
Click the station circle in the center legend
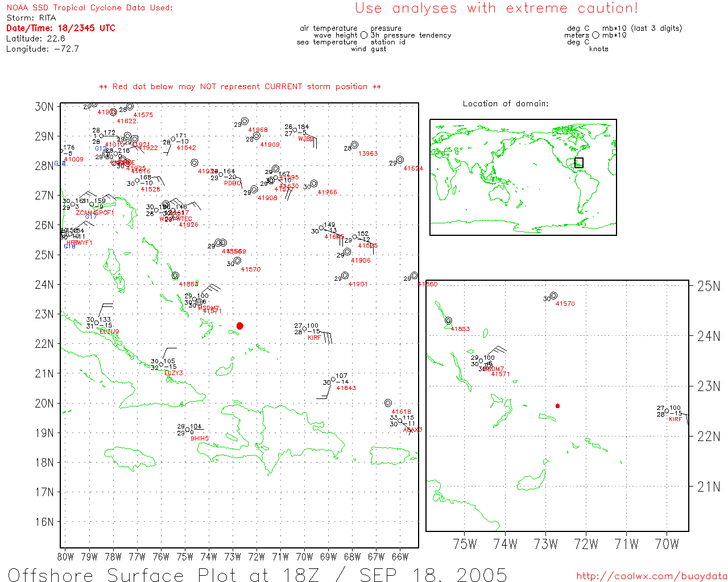point(364,35)
